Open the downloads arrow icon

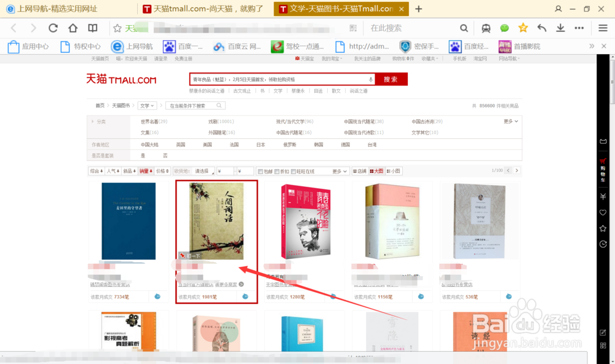pos(560,28)
